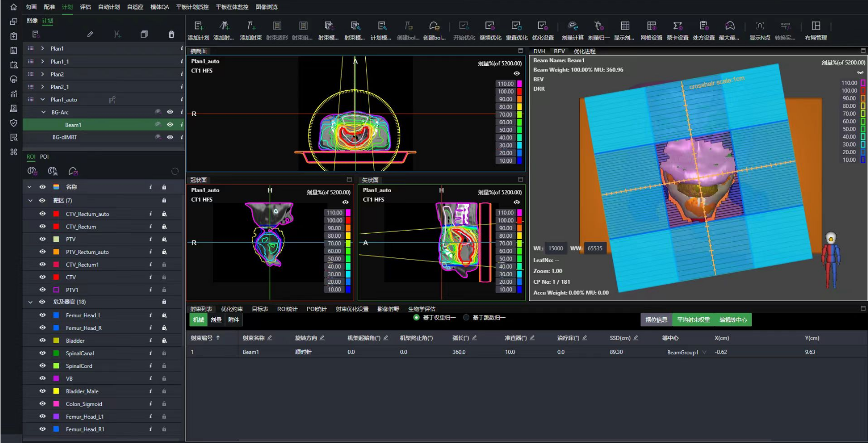This screenshot has width=868, height=443.
Task: Open 网格设置 (grid settings) from the toolbar
Action: tap(651, 26)
